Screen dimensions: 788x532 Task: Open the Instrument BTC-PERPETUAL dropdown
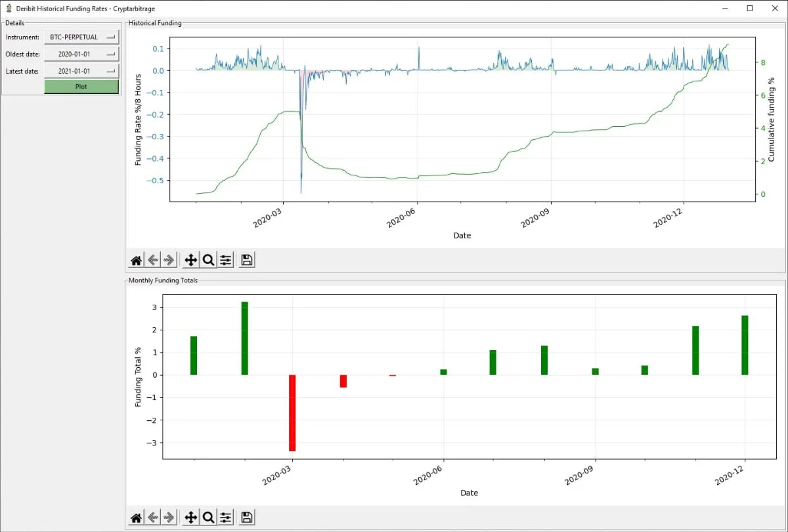(x=81, y=37)
